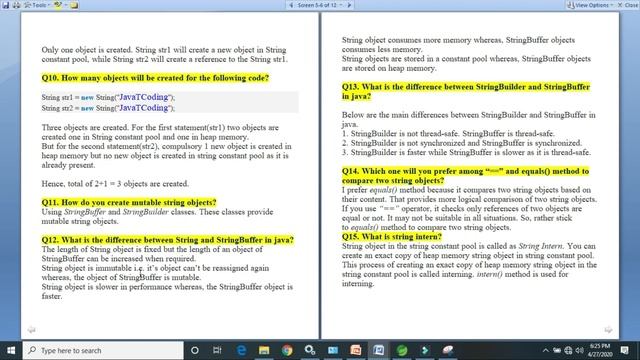This screenshot has width=640, height=360.
Task: Launch Google Chrome from taskbar
Action: pos(287,350)
